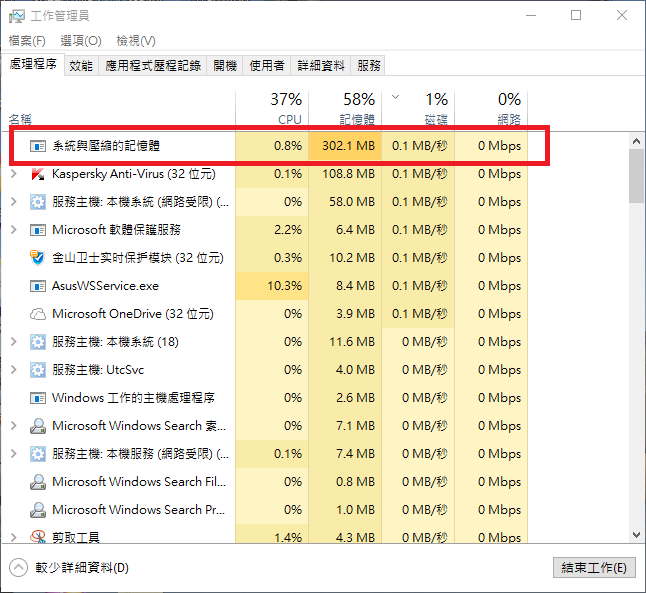This screenshot has width=646, height=593.
Task: Select the 58.0 MB memory cell
Action: [x=345, y=202]
